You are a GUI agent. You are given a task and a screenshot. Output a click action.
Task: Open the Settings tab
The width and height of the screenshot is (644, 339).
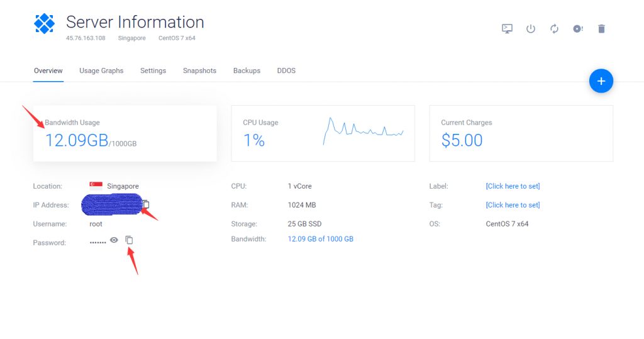click(x=153, y=71)
